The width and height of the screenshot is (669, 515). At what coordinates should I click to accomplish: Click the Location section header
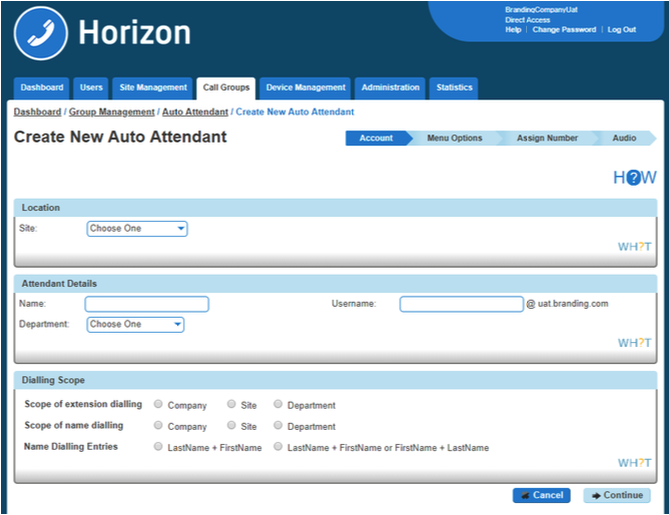[335, 208]
